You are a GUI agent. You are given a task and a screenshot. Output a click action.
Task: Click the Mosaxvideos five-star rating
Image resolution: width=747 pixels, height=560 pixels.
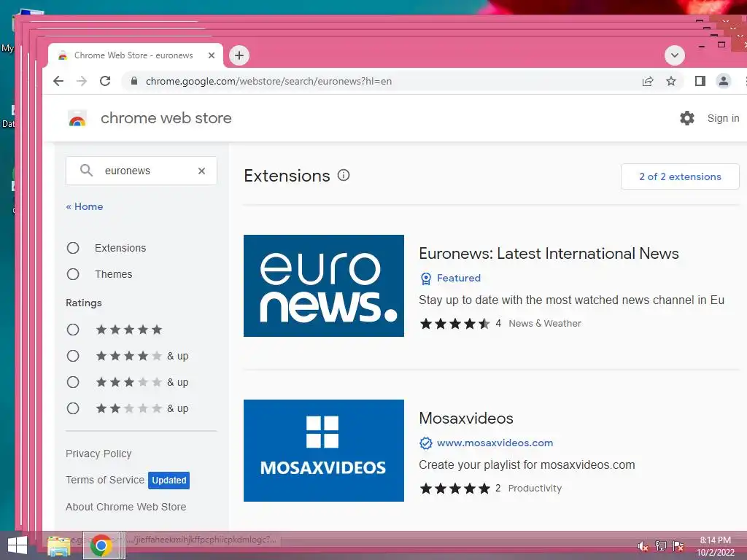[454, 488]
